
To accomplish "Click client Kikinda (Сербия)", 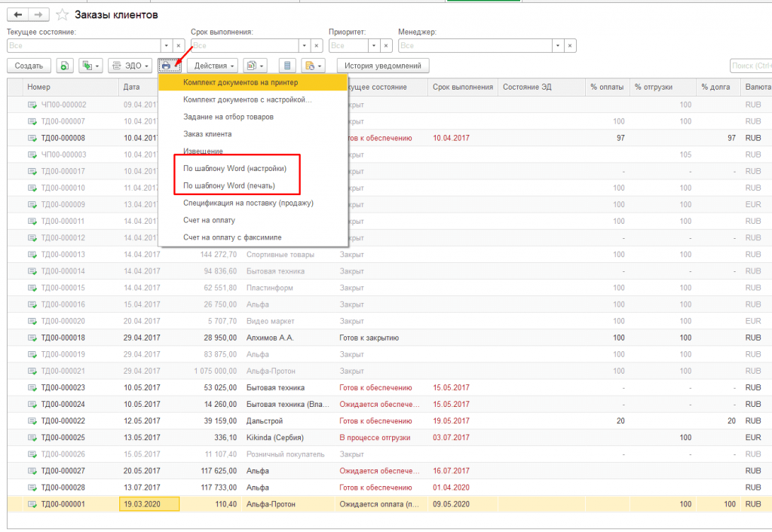I will 275,438.
